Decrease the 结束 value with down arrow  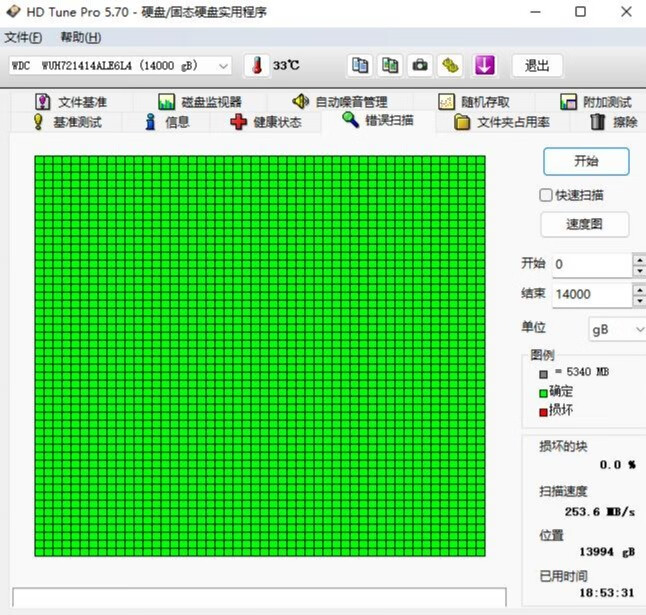pyautogui.click(x=639, y=301)
